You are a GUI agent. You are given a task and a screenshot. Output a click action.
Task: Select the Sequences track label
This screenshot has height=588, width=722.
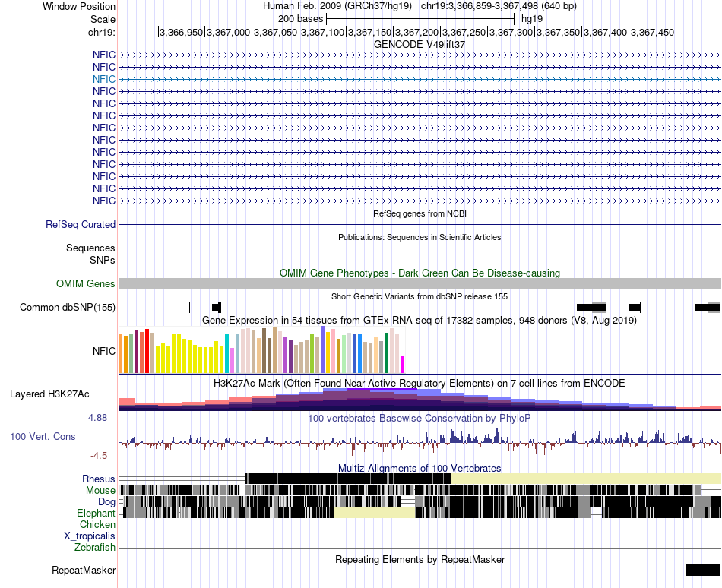[90, 248]
